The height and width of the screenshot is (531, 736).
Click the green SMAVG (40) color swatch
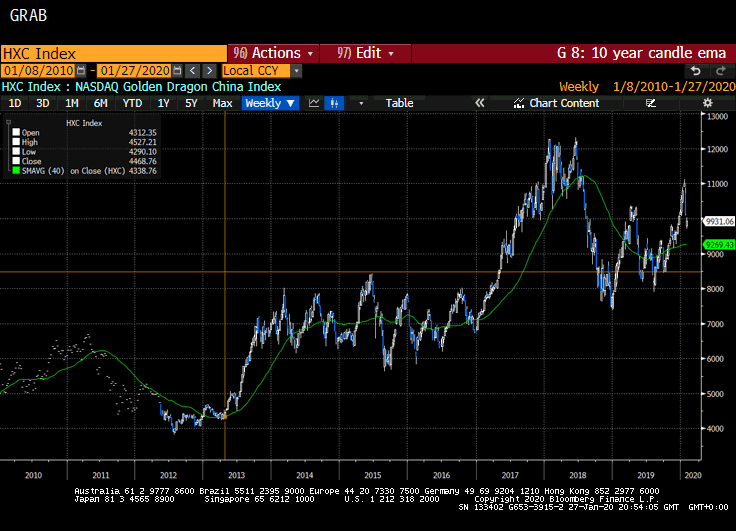click(x=15, y=170)
